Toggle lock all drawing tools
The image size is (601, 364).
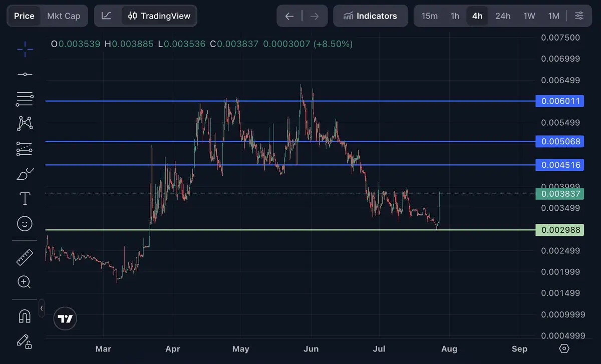25,341
